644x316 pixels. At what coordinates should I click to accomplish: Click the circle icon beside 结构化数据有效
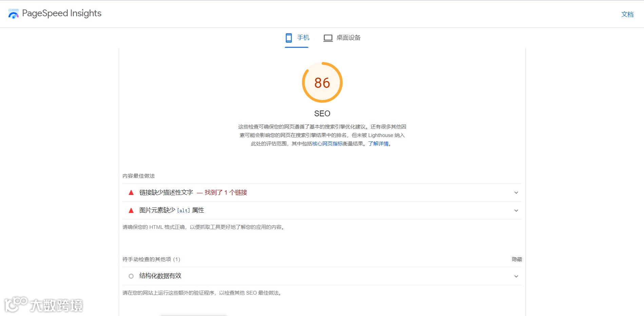[131, 276]
